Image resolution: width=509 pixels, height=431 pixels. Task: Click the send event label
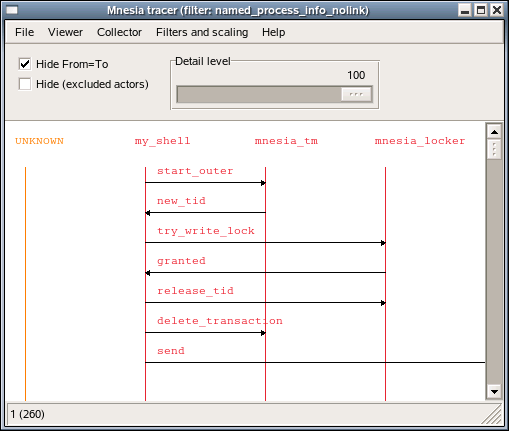tap(171, 351)
